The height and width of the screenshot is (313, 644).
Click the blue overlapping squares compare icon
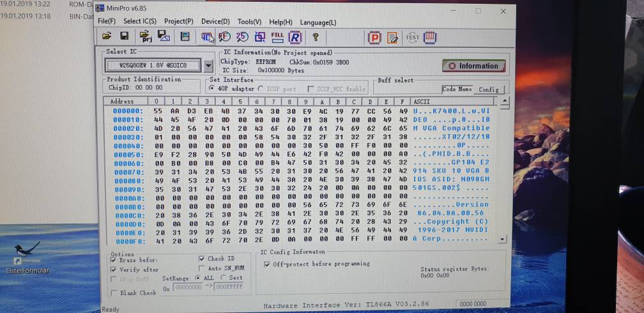tap(260, 38)
